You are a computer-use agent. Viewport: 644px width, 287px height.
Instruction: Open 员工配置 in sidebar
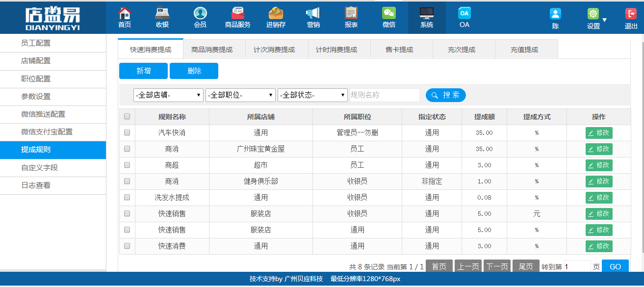coord(53,43)
